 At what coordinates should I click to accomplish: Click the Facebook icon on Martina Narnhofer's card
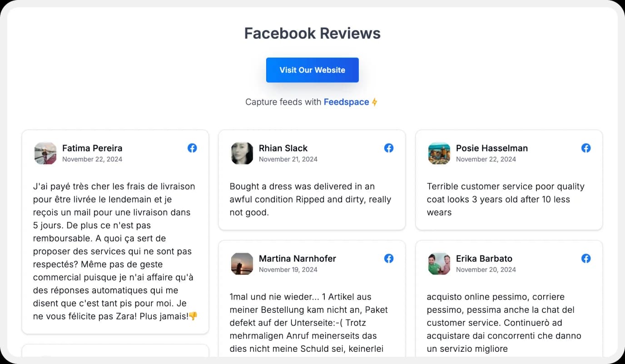tap(389, 258)
